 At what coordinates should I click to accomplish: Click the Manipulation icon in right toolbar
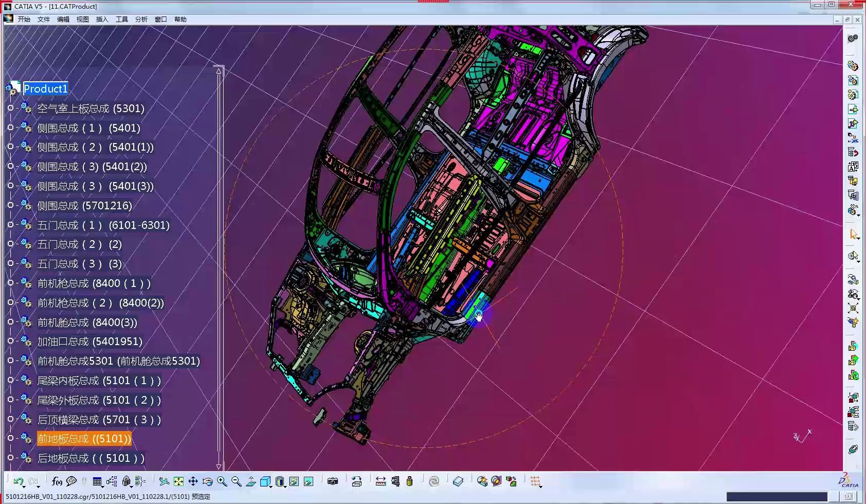pos(853,280)
